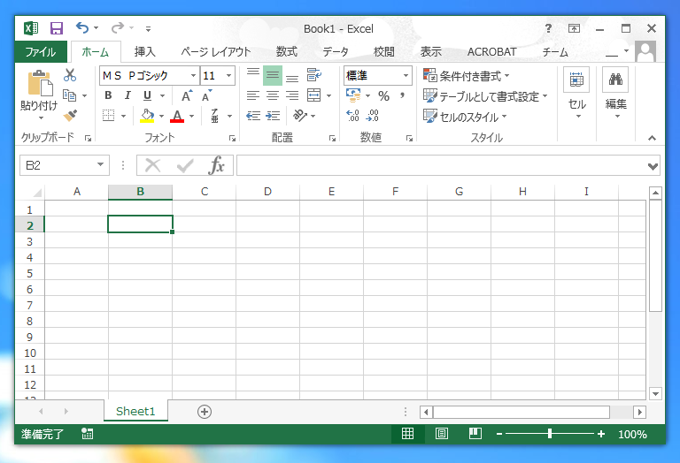Center cell text horizontally
680x463 pixels.
(x=272, y=95)
